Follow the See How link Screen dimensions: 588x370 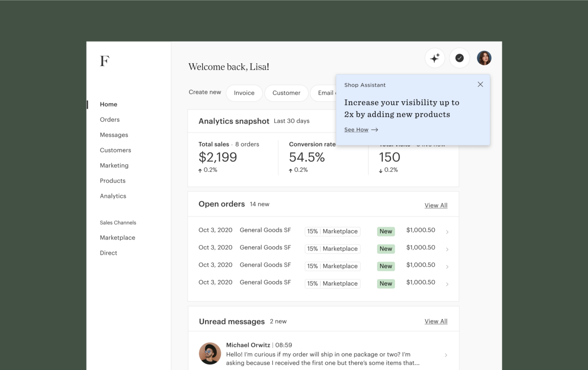(x=356, y=130)
